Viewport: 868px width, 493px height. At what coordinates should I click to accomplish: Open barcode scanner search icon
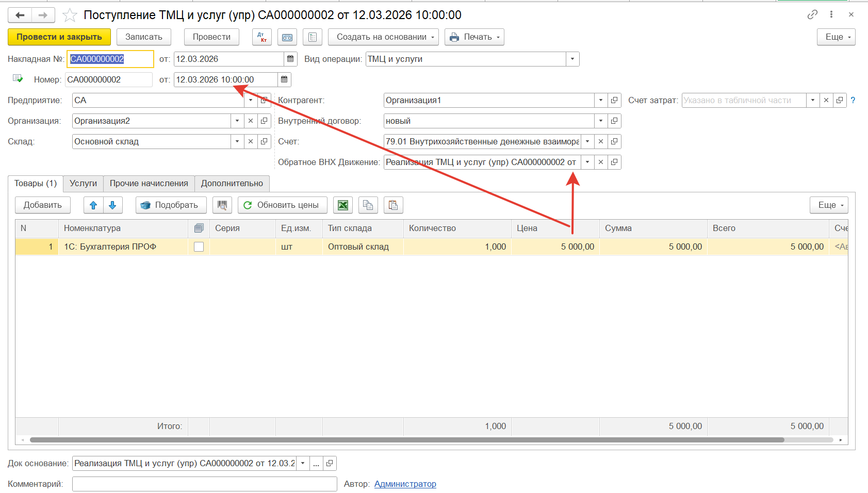coord(222,205)
